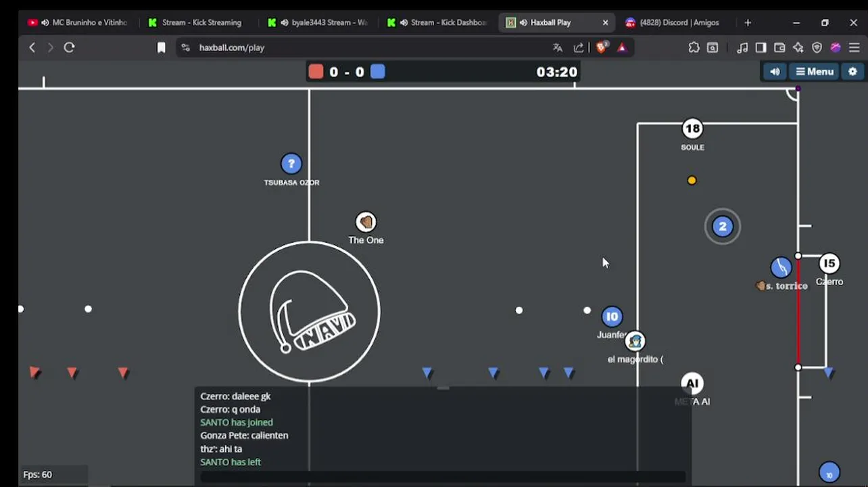Open the Brave Rewards triangle icon
Screen dimensions: 868x487
pyautogui.click(x=622, y=47)
